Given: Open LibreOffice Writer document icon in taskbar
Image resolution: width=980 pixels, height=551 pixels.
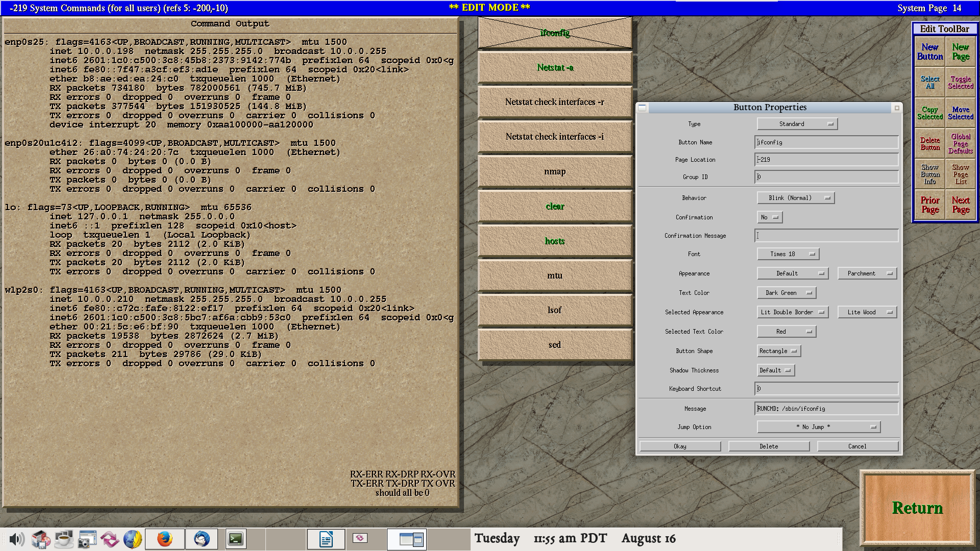Looking at the screenshot, I should click(x=326, y=539).
